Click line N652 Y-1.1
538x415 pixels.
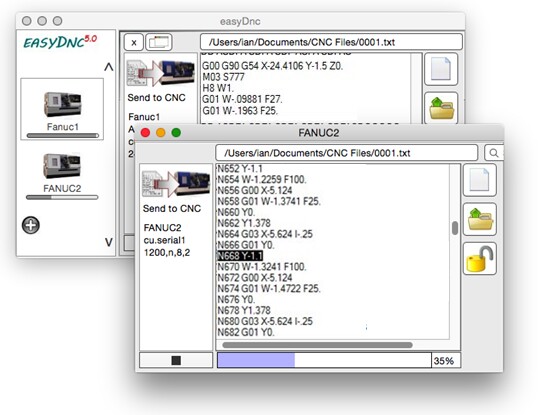240,168
